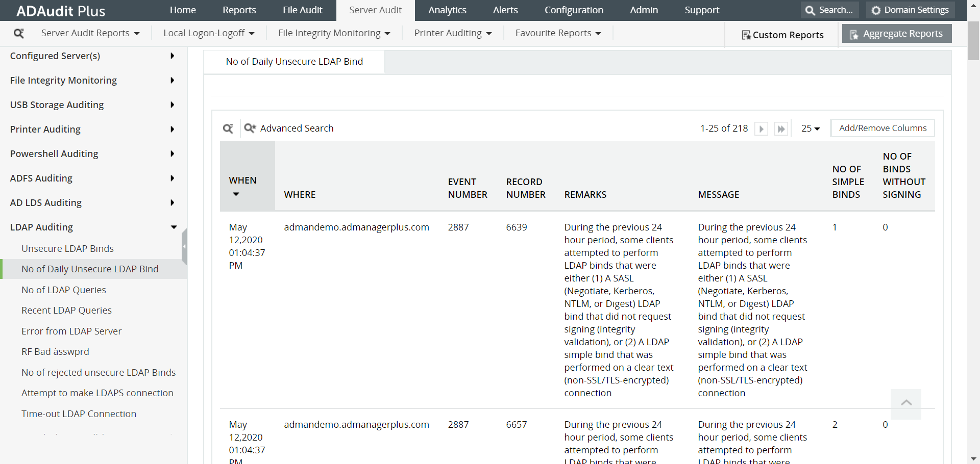This screenshot has height=464, width=980.
Task: Click Add/Remove Columns
Action: point(883,128)
